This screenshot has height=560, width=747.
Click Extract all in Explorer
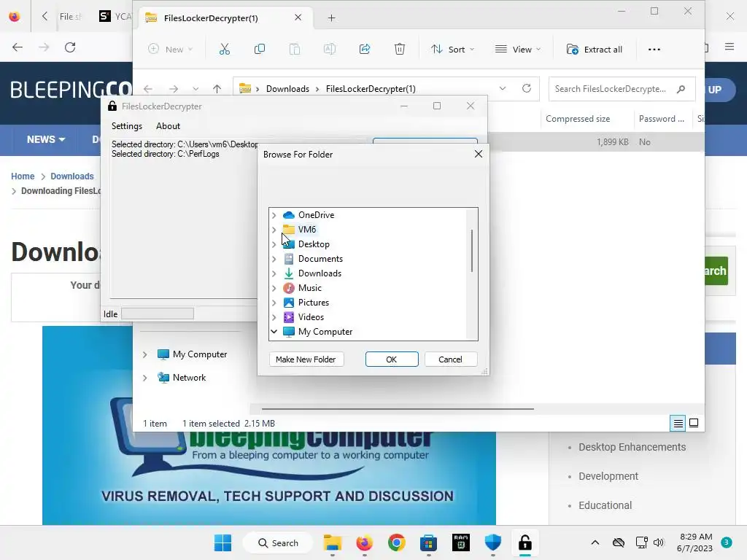tap(595, 49)
